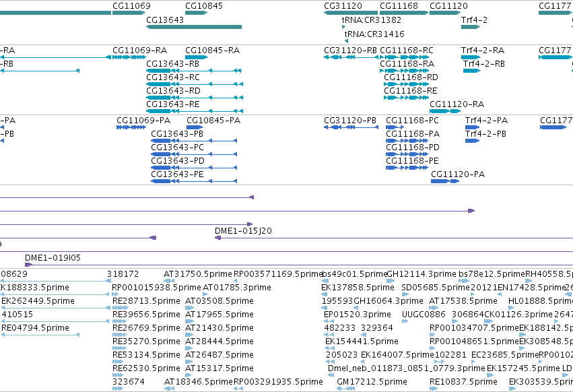
Task: Click the CG11069-RA transcript label
Action: (139, 50)
